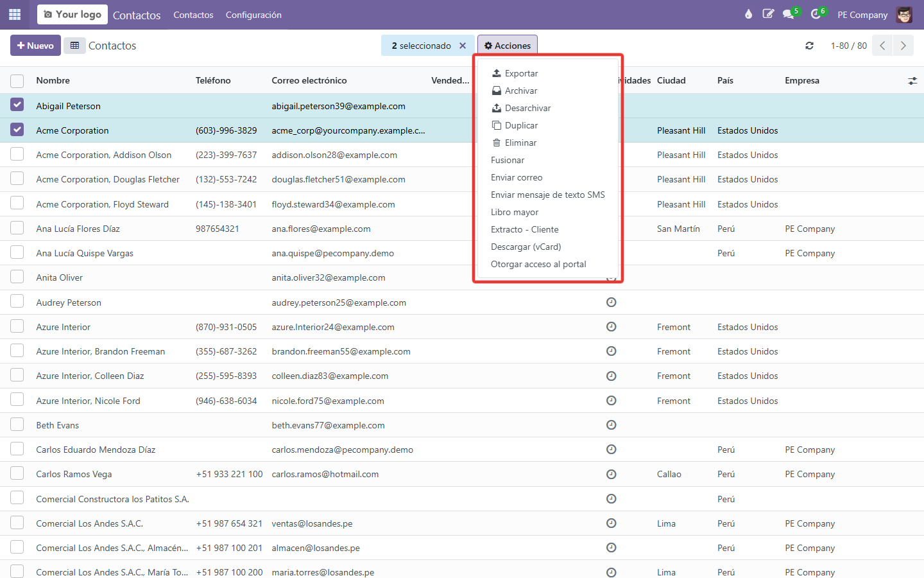This screenshot has height=578, width=924.
Task: Click activity clock for Nicole Ford row
Action: (612, 401)
